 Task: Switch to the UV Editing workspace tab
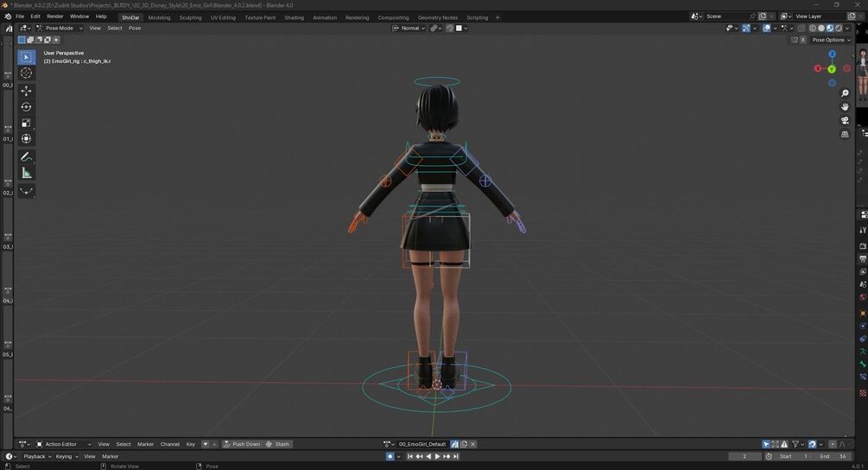223,18
